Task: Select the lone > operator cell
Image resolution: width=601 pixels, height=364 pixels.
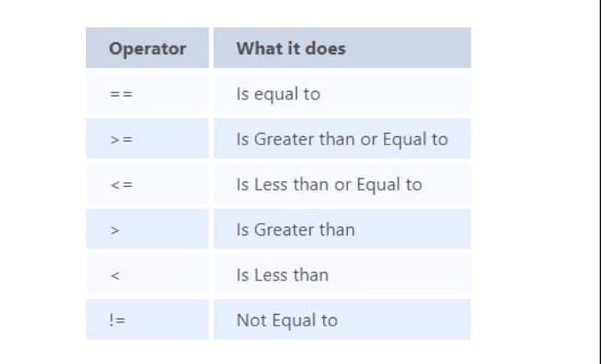Action: [115, 230]
